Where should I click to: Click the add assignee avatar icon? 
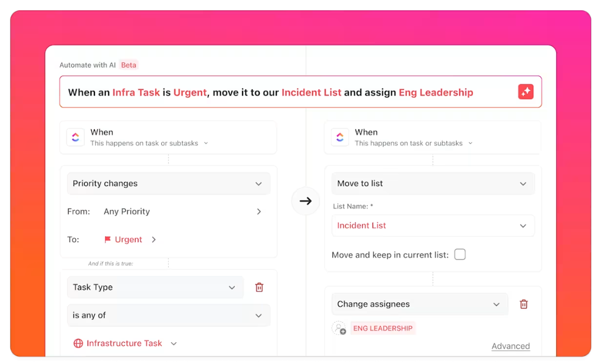(x=339, y=329)
